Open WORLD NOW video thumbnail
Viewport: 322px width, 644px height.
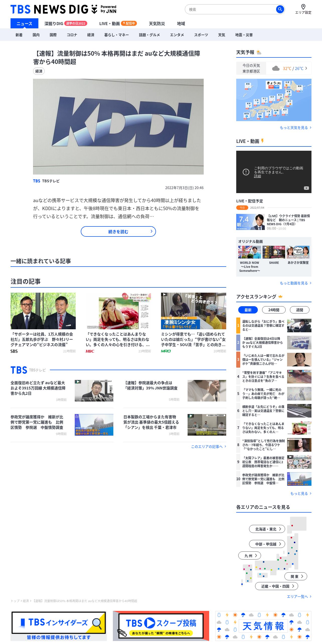tap(250, 252)
